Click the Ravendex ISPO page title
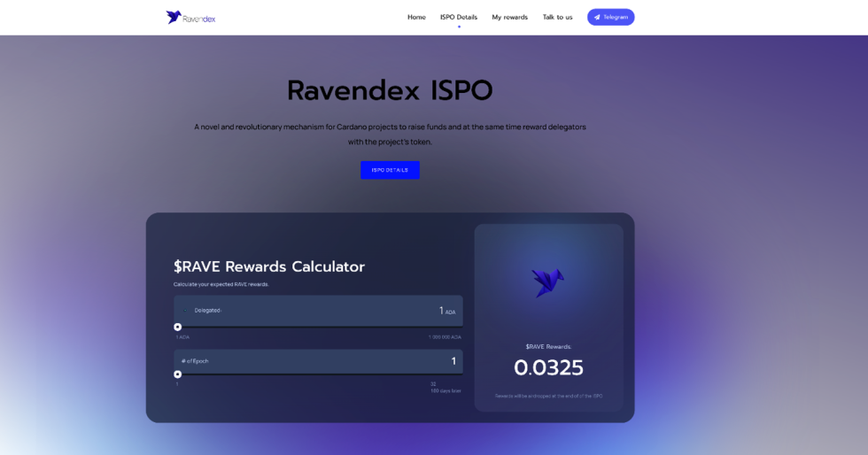Image resolution: width=868 pixels, height=455 pixels. [390, 90]
